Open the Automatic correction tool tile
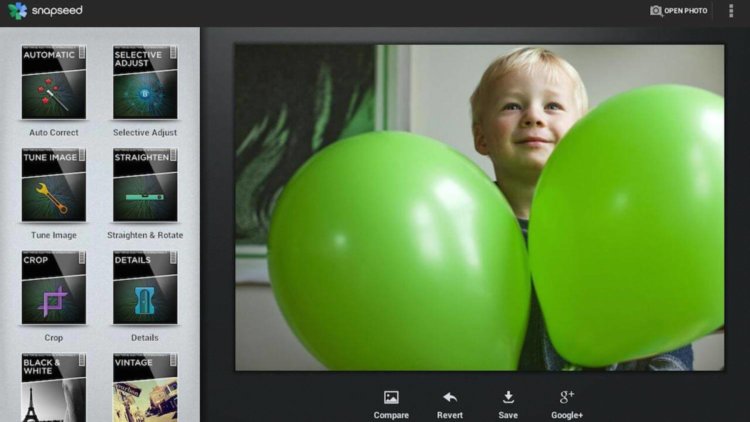This screenshot has height=422, width=750. (54, 82)
